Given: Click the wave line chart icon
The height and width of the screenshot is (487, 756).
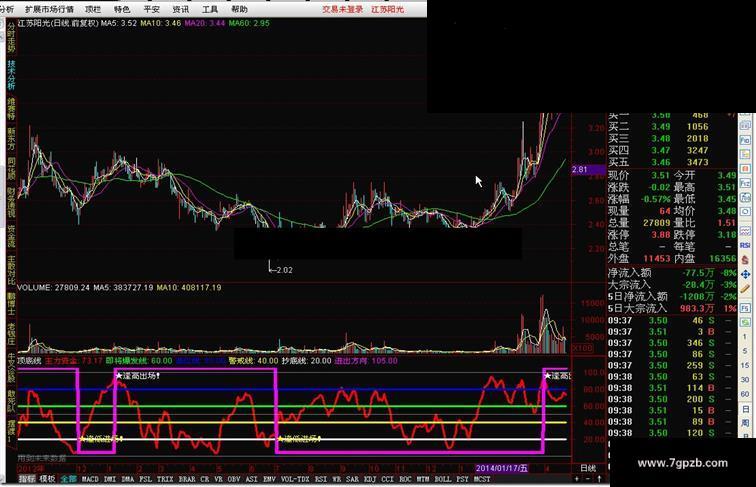Looking at the screenshot, I should click(x=745, y=231).
